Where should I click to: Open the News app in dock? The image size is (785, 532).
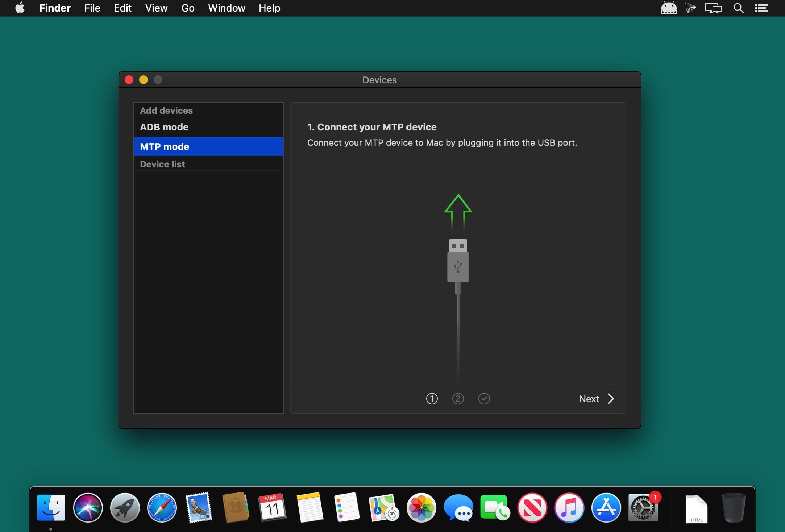click(532, 508)
